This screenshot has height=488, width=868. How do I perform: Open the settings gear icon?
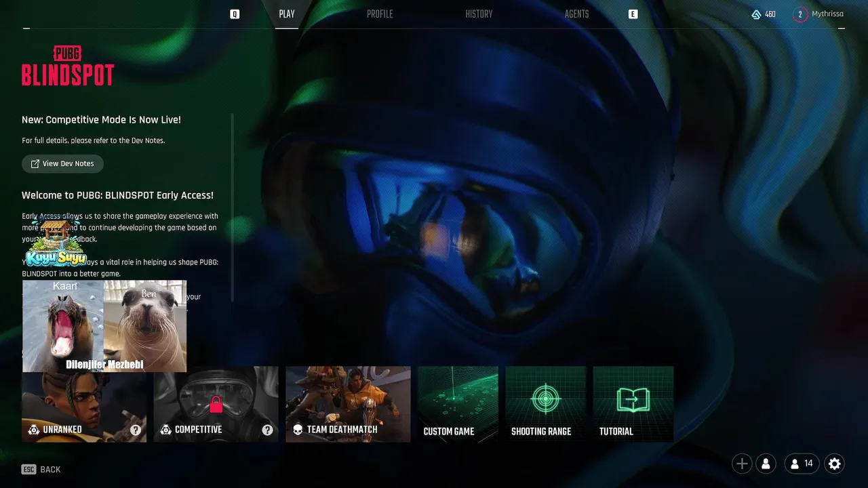point(835,464)
